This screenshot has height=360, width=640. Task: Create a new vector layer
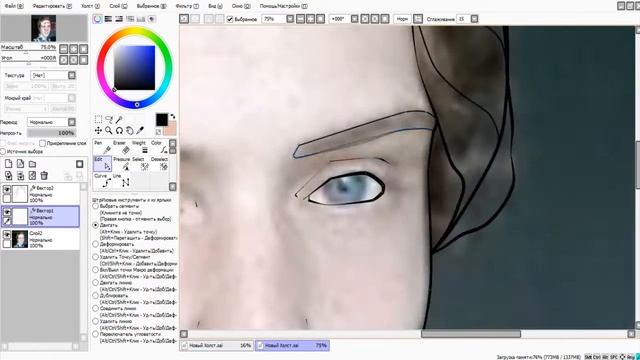(x=20, y=164)
